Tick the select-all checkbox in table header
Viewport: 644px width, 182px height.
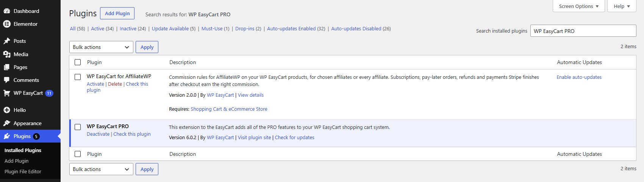point(78,62)
